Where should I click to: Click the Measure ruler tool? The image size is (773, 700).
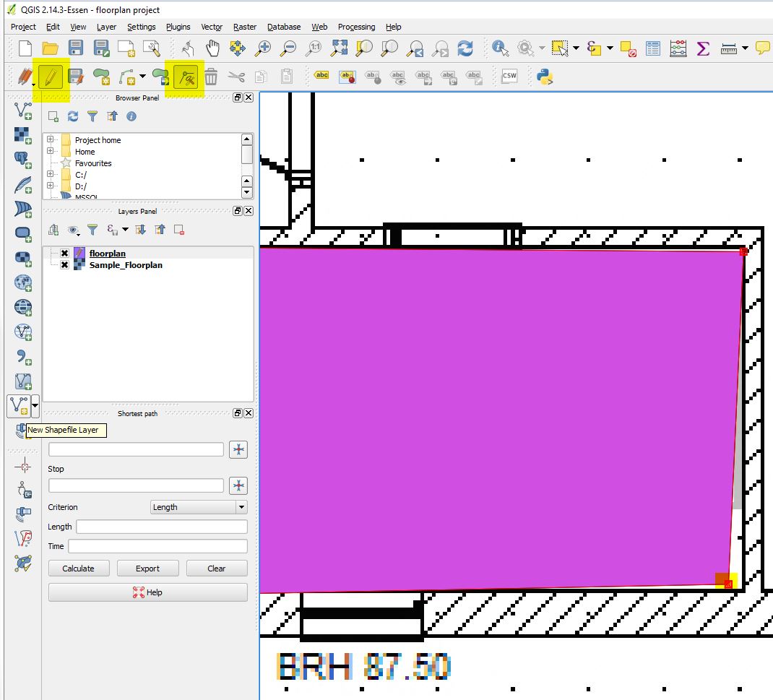point(729,48)
